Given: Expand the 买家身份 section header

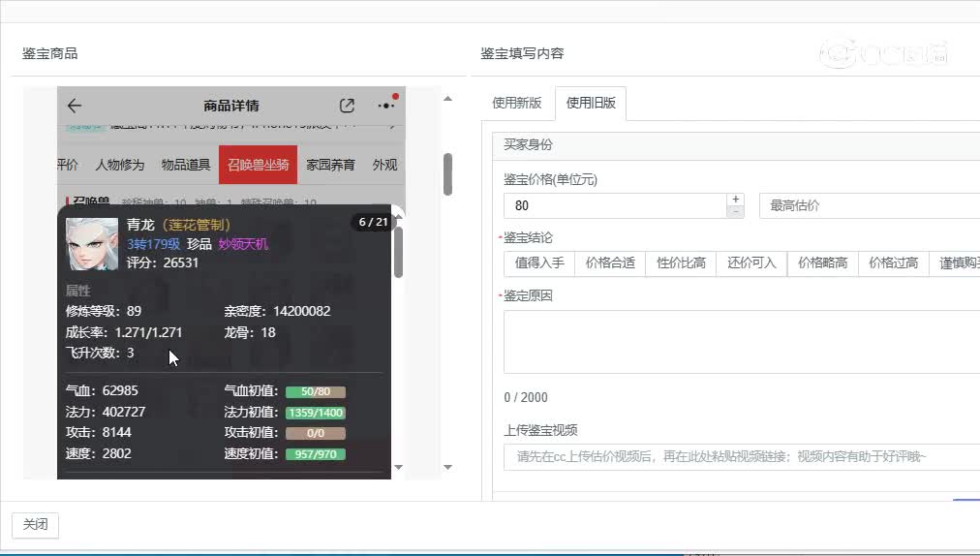Looking at the screenshot, I should 736,144.
